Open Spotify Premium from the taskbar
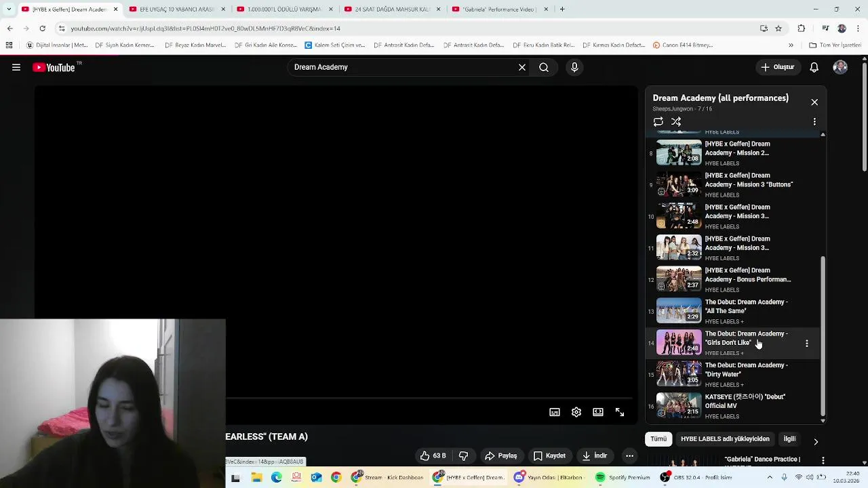The image size is (868, 488). (x=623, y=478)
